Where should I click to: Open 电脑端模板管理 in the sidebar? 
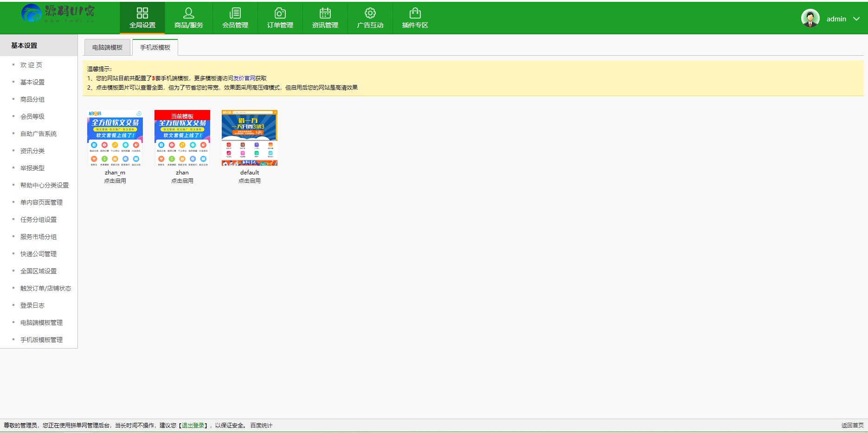pyautogui.click(x=41, y=323)
